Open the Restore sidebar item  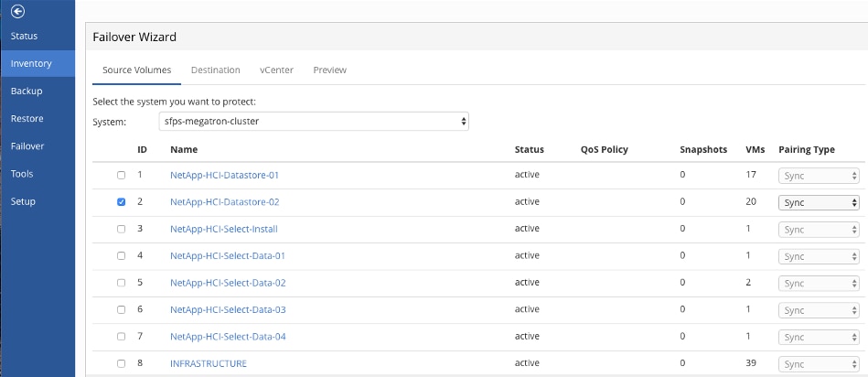[x=27, y=119]
